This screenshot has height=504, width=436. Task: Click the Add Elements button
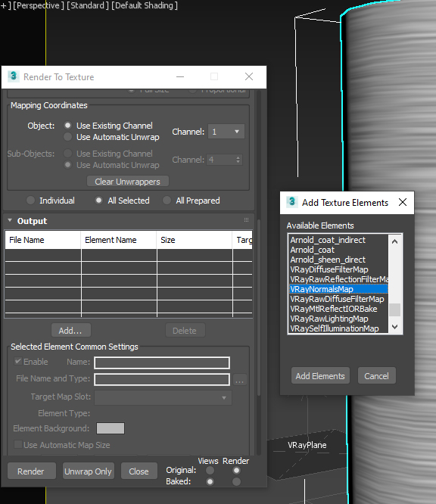[x=320, y=376]
